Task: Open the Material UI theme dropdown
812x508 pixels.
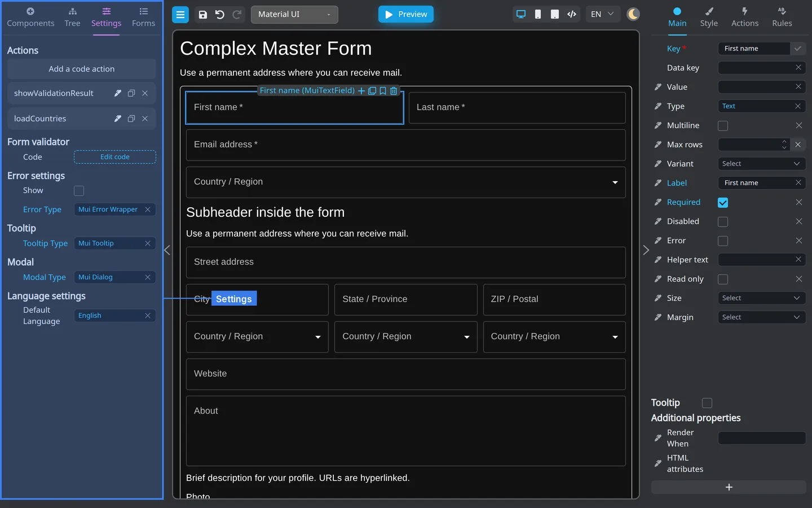Action: pos(294,15)
